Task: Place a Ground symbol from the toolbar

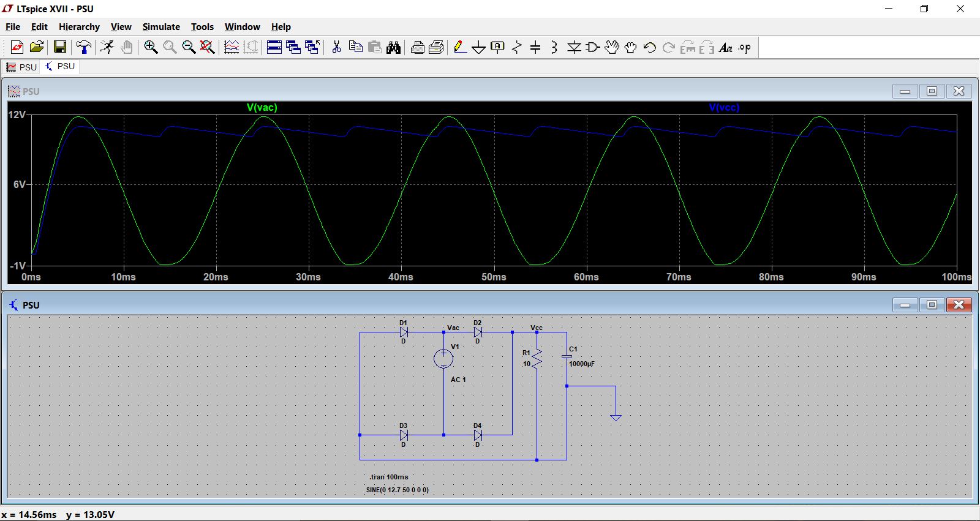Action: [479, 47]
